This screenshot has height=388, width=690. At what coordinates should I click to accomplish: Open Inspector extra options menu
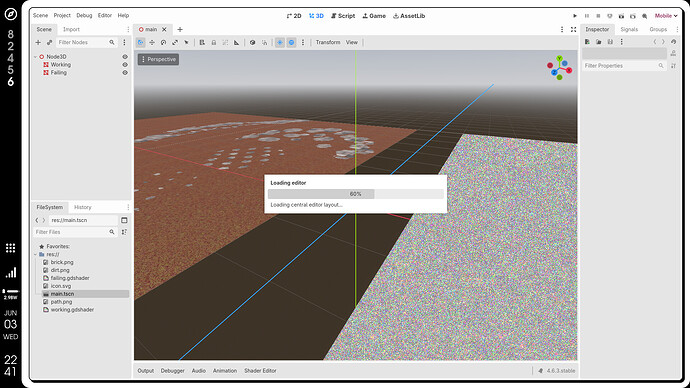pyautogui.click(x=621, y=42)
